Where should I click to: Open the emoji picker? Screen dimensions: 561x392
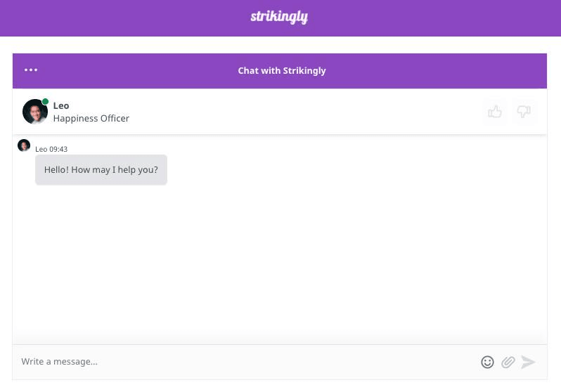pos(487,362)
